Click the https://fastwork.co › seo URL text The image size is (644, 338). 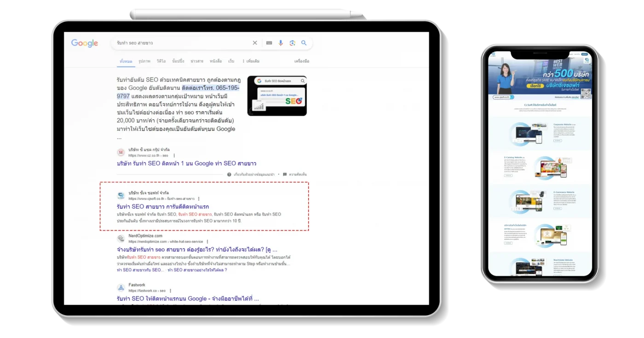pyautogui.click(x=147, y=291)
